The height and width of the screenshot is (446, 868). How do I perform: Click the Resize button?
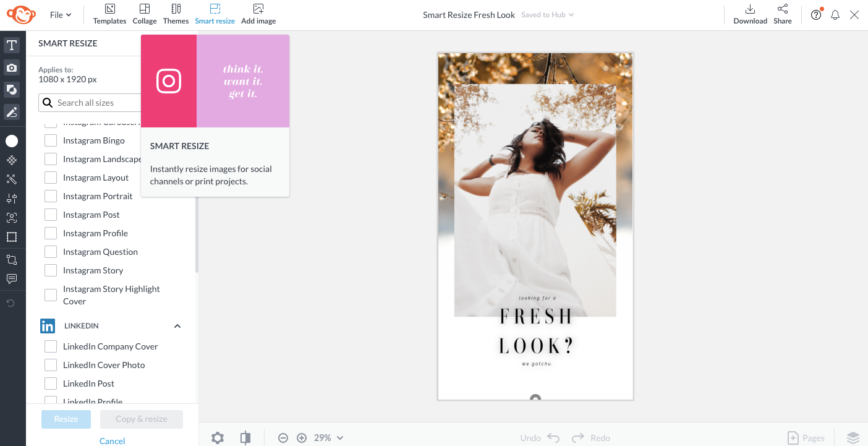pyautogui.click(x=66, y=419)
